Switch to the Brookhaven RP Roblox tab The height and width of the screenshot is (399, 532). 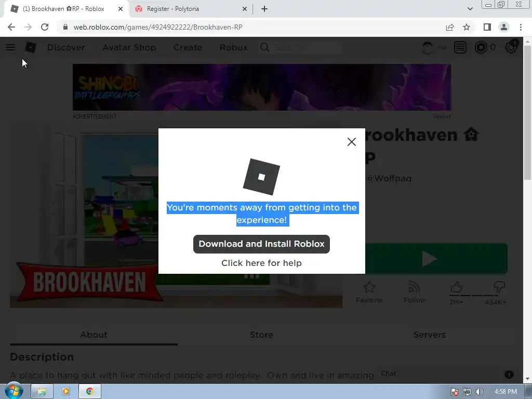(64, 9)
